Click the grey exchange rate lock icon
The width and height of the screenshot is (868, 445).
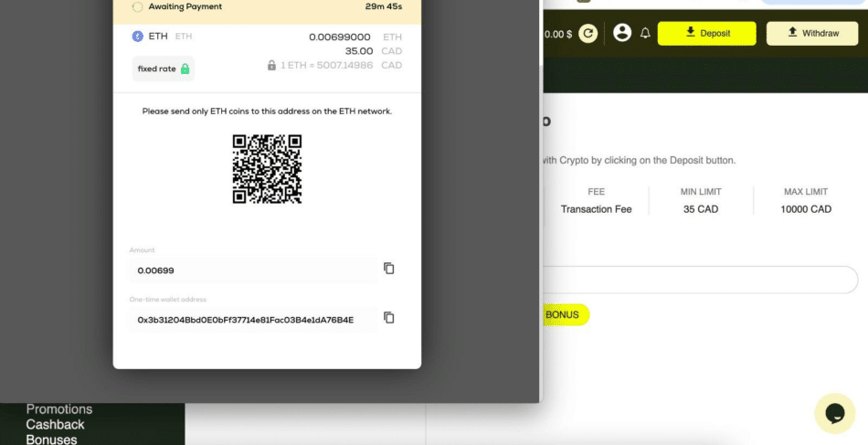(271, 65)
